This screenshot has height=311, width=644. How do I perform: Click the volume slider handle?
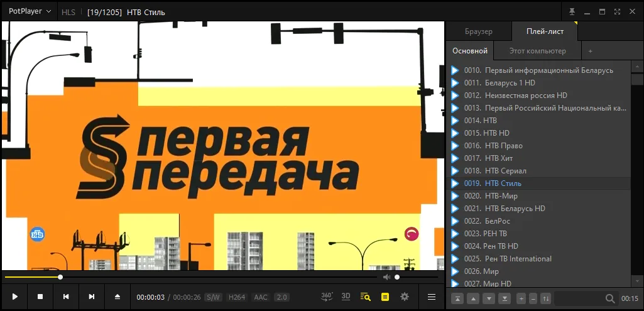(397, 277)
